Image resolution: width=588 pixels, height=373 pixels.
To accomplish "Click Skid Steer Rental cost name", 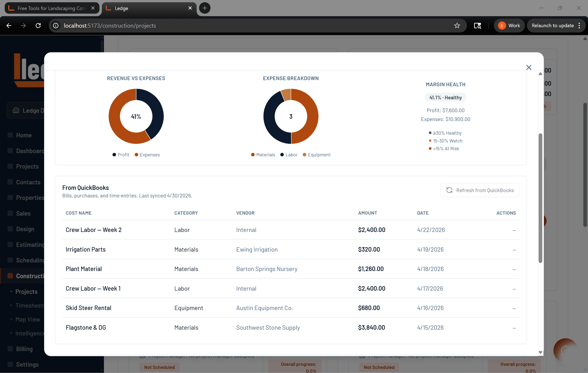I will click(x=88, y=308).
